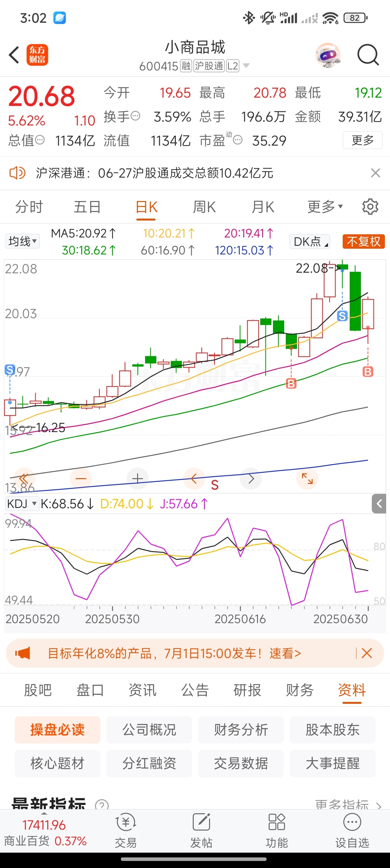Open the 研报 tab
390x868 pixels.
click(247, 690)
